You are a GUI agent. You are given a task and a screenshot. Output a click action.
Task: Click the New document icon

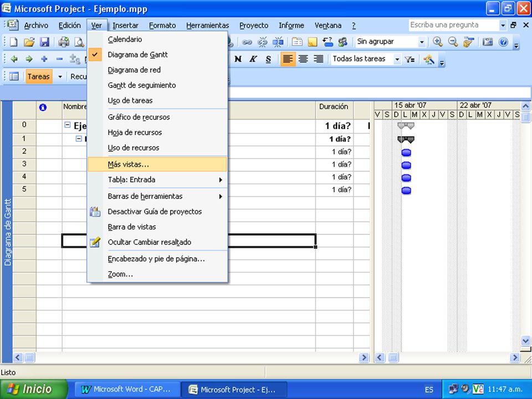click(13, 42)
